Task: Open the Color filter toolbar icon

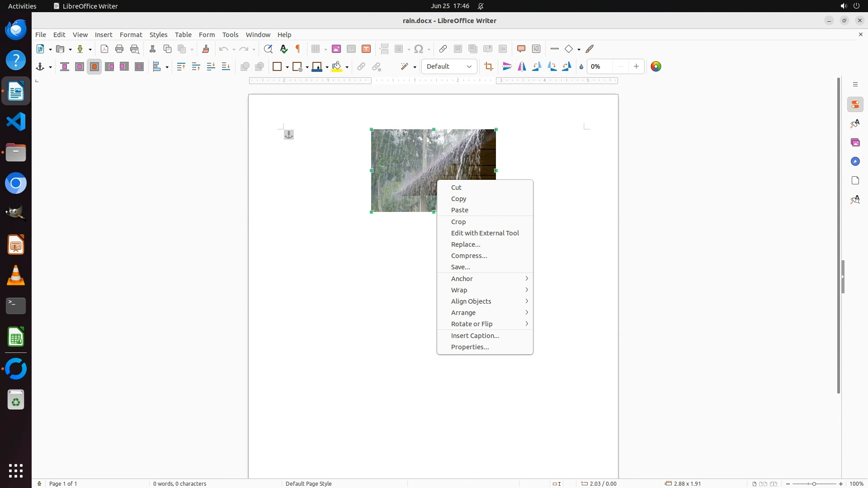Action: pyautogui.click(x=656, y=67)
